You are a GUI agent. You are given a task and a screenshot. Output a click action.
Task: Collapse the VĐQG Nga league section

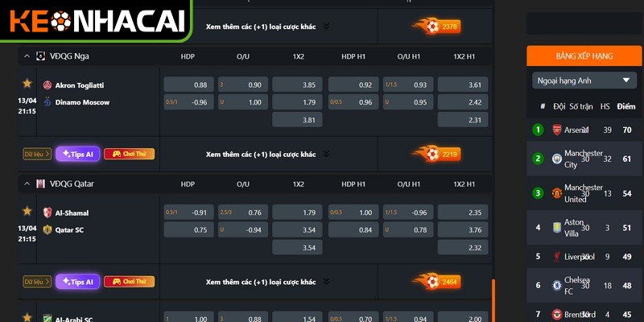(x=26, y=56)
